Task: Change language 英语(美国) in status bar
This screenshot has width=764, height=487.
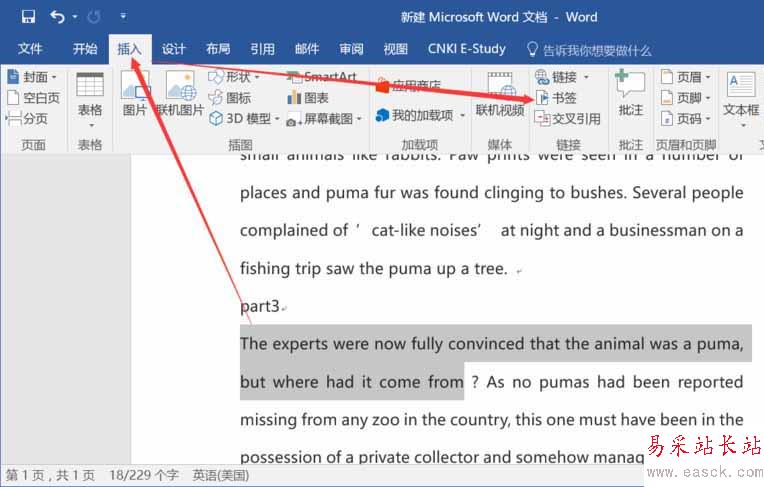Action: coord(221,475)
